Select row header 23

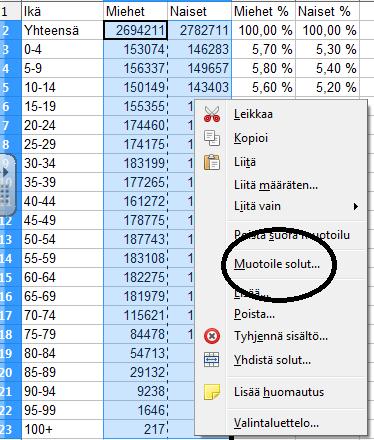point(10,429)
